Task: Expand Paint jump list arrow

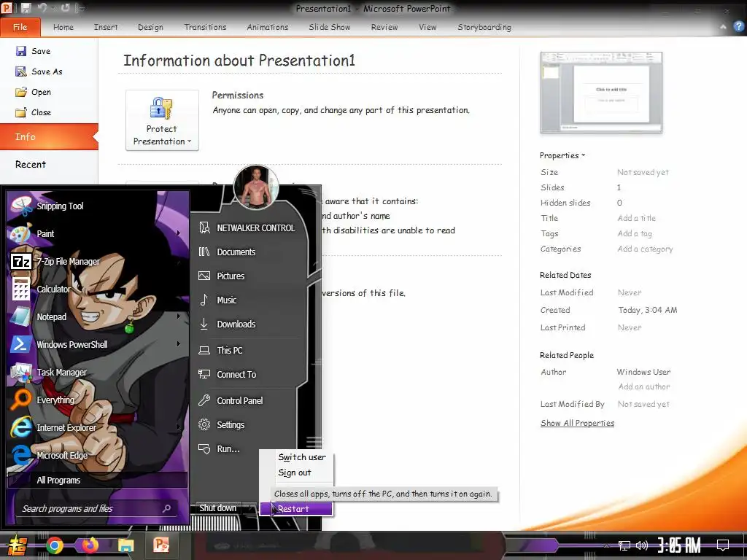Action: 179,233
